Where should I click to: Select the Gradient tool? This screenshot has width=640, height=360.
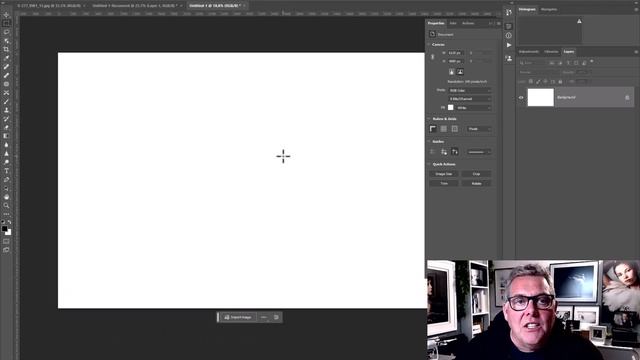pyautogui.click(x=6, y=136)
